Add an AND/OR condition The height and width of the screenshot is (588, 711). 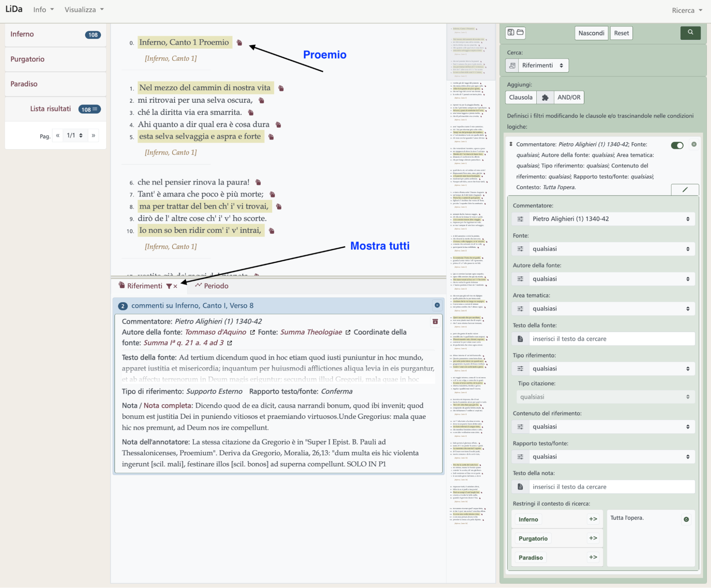pos(569,97)
